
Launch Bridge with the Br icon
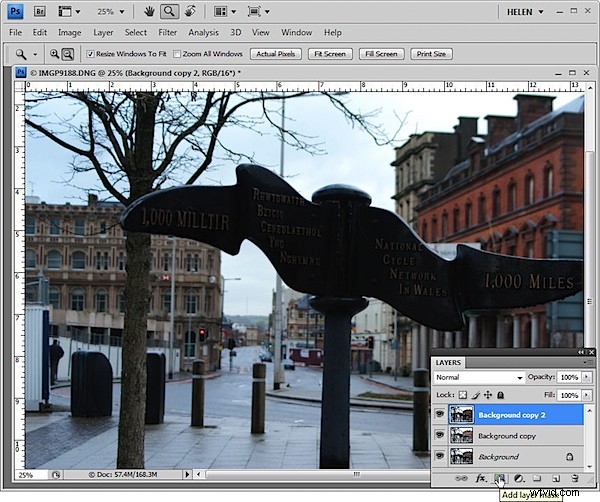tap(40, 12)
